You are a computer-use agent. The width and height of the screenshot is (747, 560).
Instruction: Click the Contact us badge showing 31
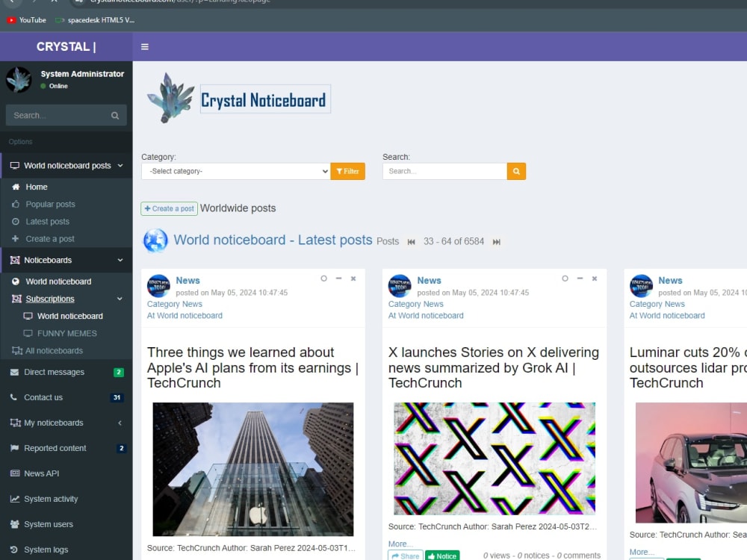(117, 398)
